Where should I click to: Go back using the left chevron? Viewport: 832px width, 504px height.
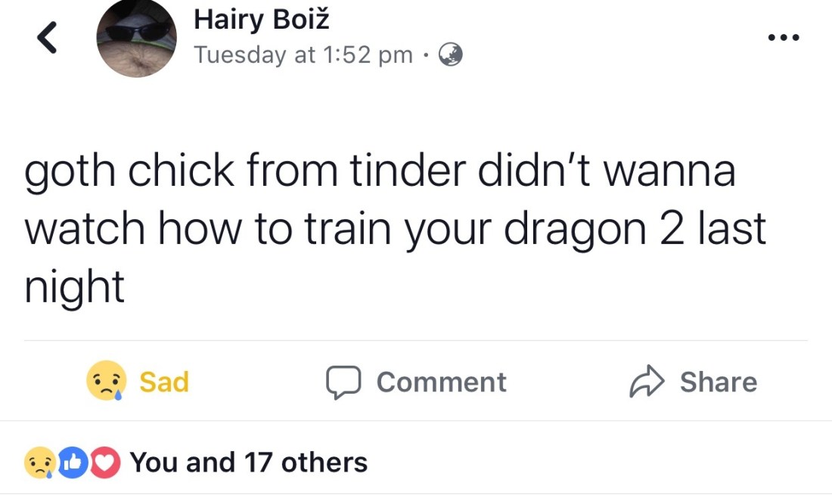point(47,38)
